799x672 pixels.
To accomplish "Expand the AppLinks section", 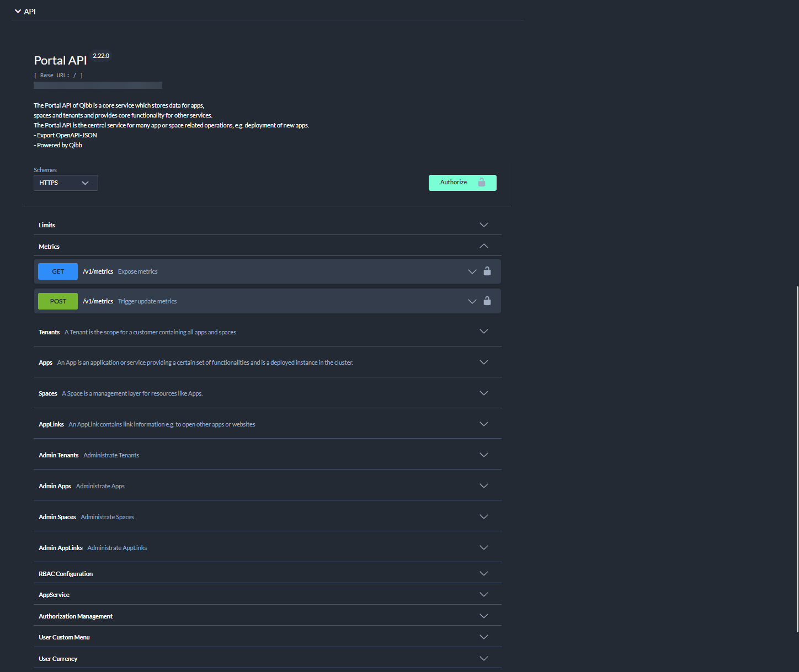I will [483, 424].
